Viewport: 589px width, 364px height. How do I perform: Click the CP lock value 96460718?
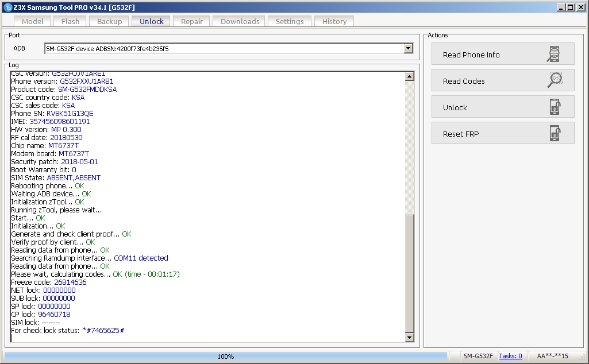tap(54, 315)
